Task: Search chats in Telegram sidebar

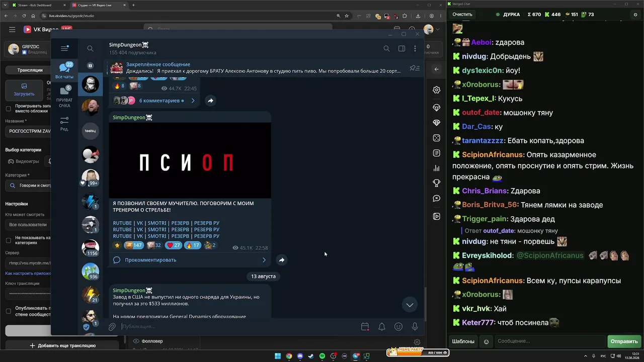Action: [x=90, y=48]
